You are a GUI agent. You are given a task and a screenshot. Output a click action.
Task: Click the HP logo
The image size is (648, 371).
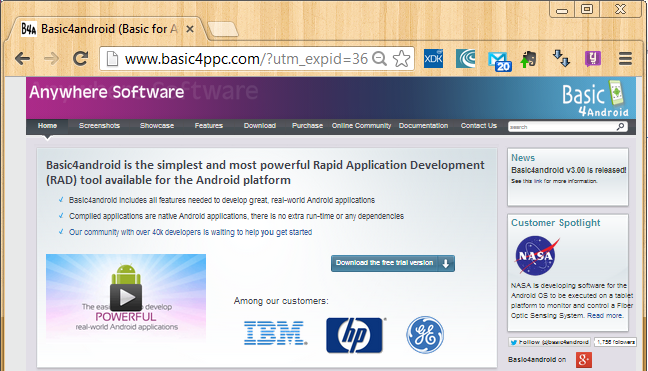tap(355, 335)
